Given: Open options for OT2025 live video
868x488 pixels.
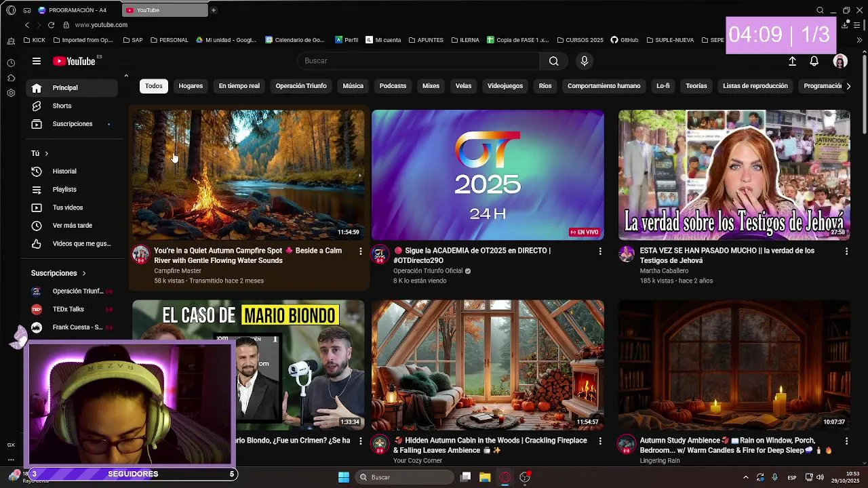Looking at the screenshot, I should [599, 251].
